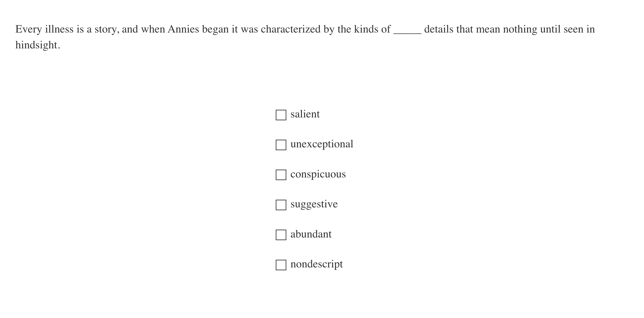Click the 'salient' answer label

pos(305,114)
